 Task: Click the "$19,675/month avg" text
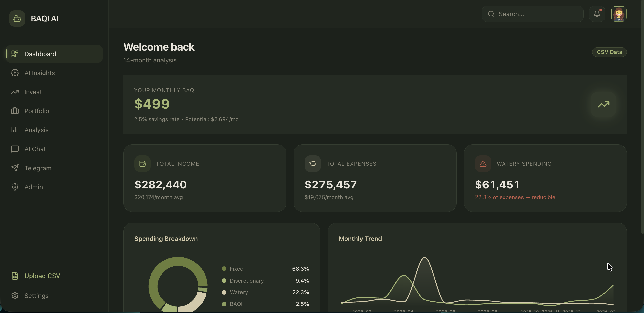(329, 197)
